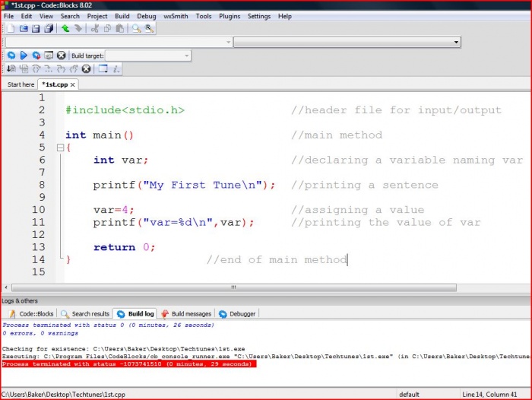The width and height of the screenshot is (532, 400).
Task: Open the Edit menu
Action: 27,16
